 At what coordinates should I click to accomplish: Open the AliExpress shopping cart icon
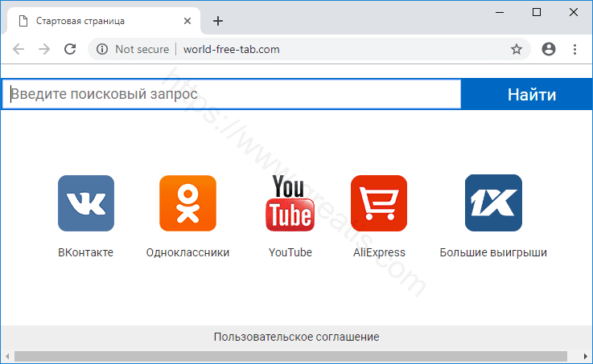(378, 203)
